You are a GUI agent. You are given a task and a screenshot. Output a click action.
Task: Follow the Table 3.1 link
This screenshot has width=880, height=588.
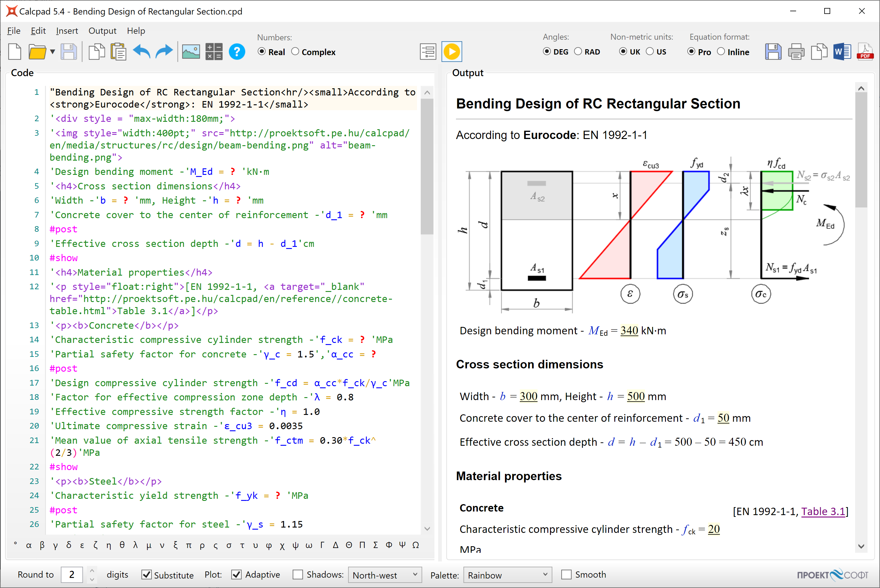tap(823, 512)
